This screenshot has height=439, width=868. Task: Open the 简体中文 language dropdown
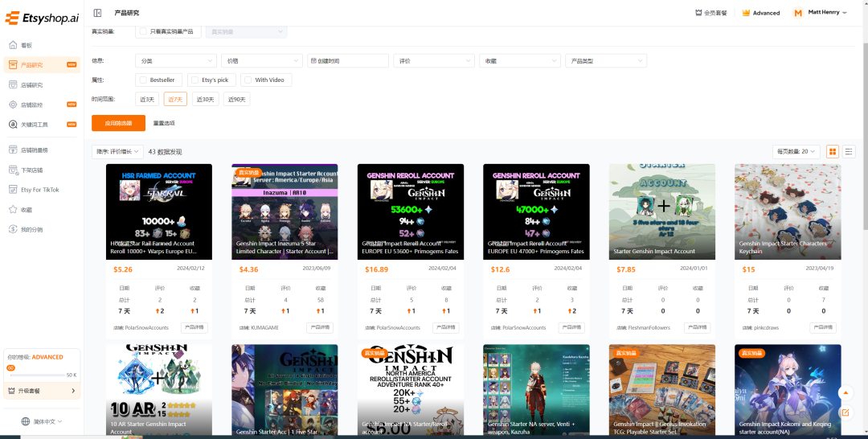coord(42,421)
